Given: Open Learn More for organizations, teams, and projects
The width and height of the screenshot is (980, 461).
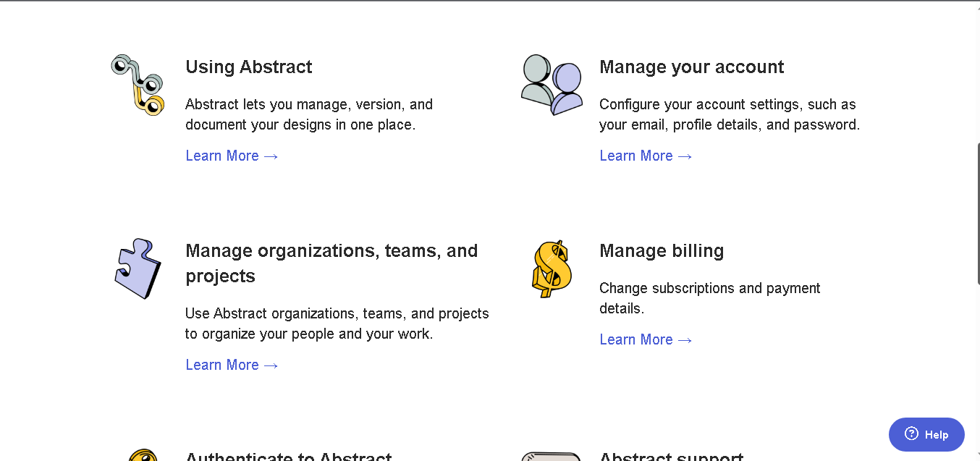Looking at the screenshot, I should click(232, 365).
